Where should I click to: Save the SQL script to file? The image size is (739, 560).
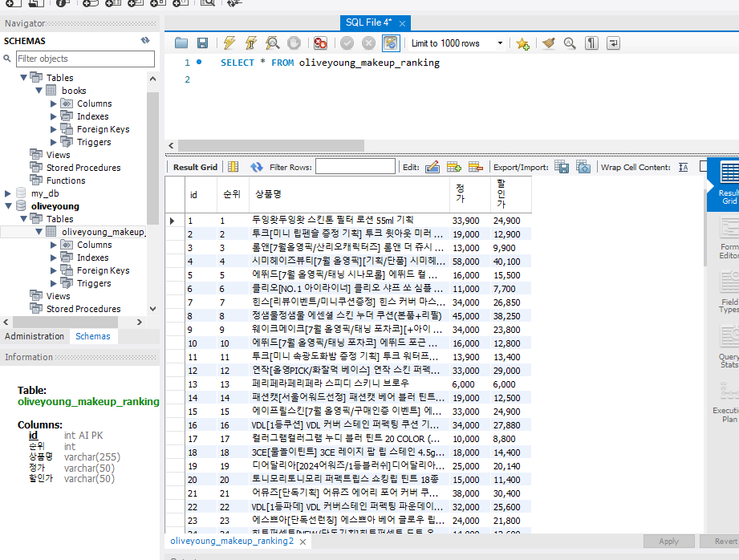point(203,43)
